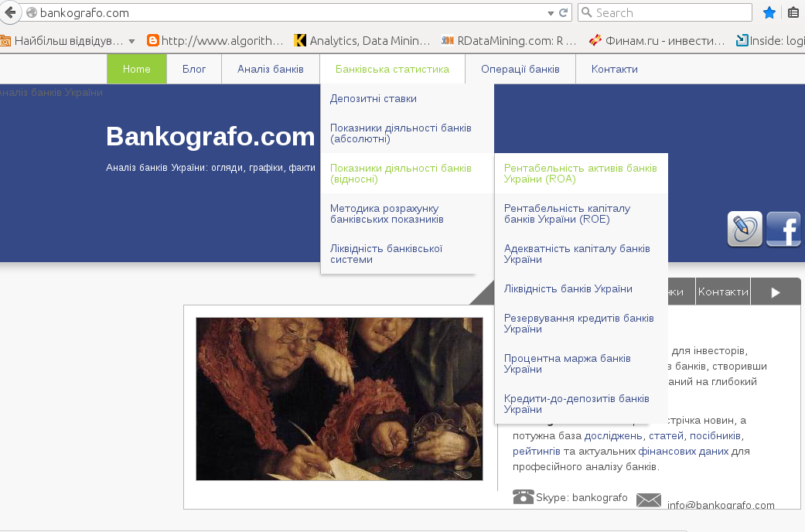Open the Банківська статистика menu
Image resolution: width=805 pixels, height=532 pixels.
[392, 69]
